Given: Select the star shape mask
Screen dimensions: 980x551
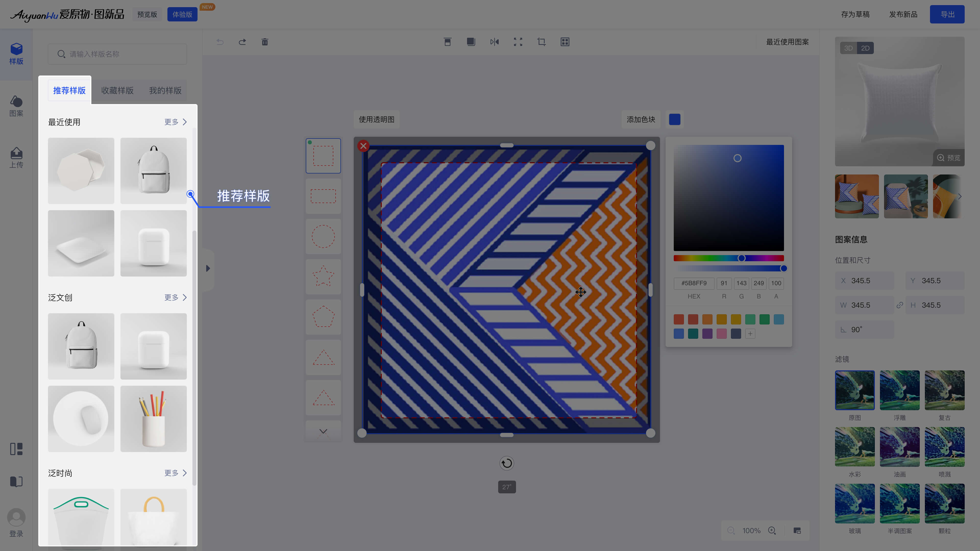Looking at the screenshot, I should click(x=323, y=277).
